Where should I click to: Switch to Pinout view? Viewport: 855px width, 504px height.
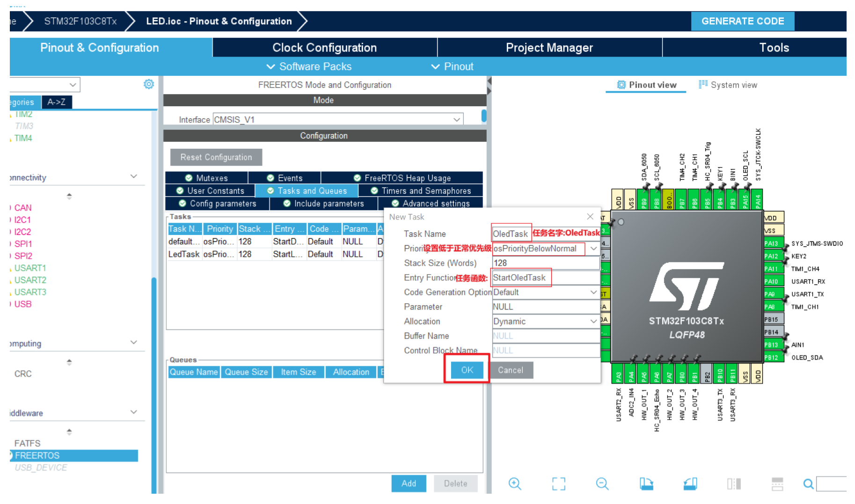pos(646,85)
